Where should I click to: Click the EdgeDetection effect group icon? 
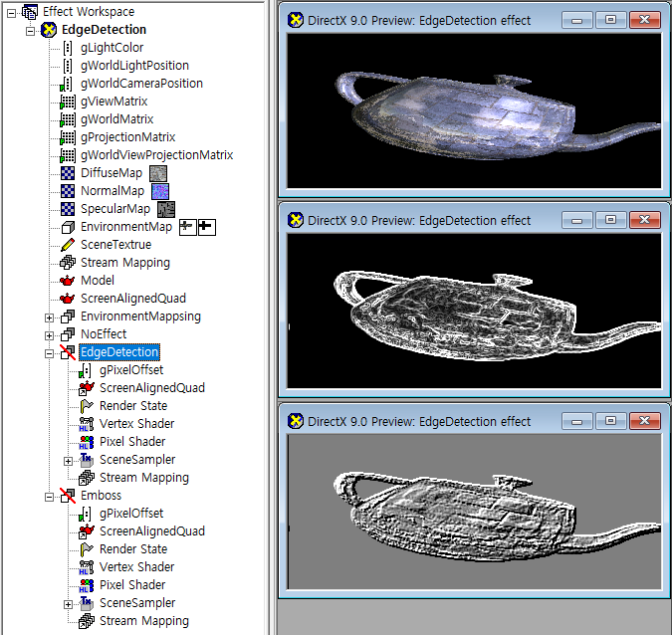tap(49, 30)
